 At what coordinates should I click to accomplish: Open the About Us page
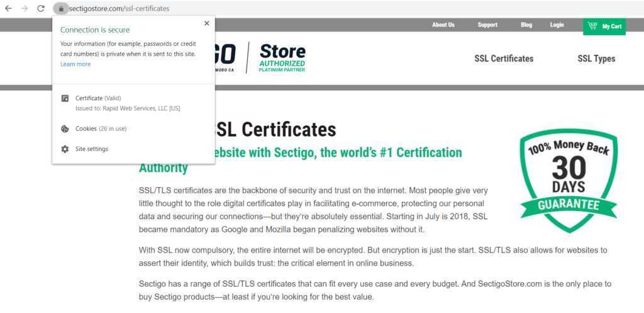[443, 25]
